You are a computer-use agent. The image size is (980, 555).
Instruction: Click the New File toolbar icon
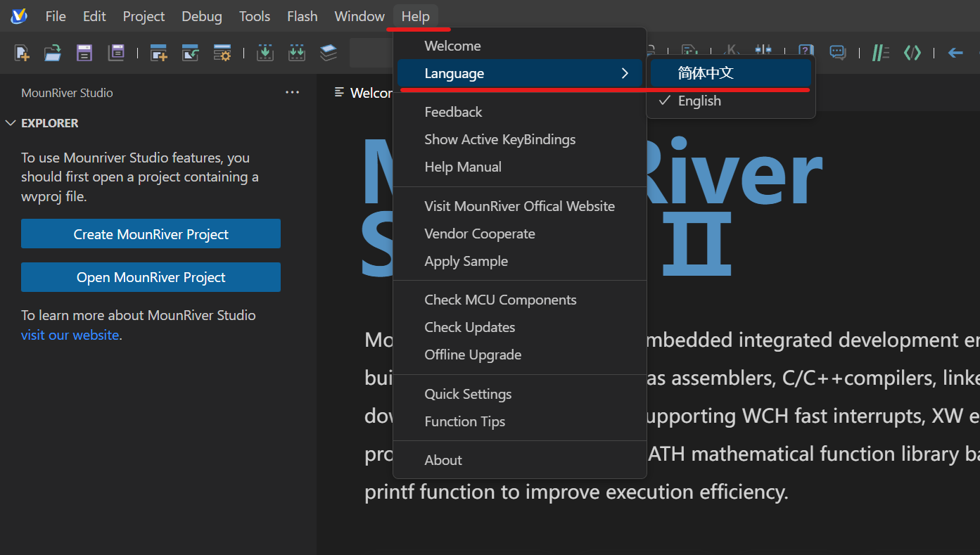pos(22,53)
